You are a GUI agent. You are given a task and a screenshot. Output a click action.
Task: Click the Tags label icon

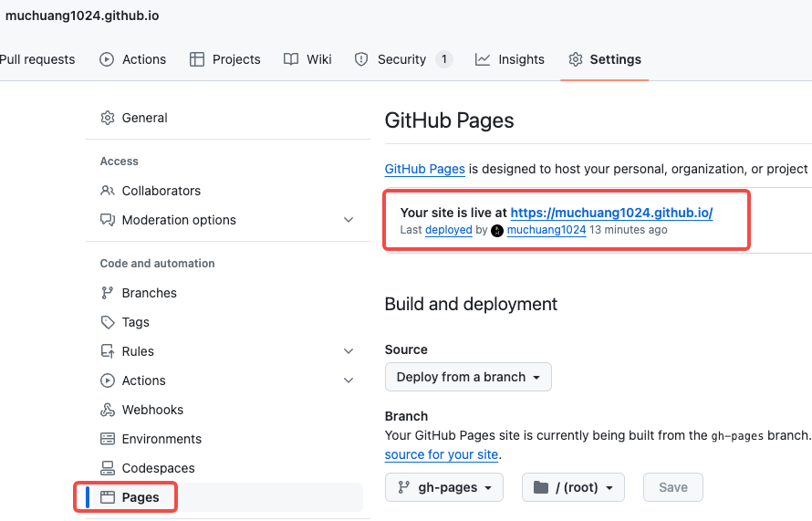pyautogui.click(x=107, y=322)
